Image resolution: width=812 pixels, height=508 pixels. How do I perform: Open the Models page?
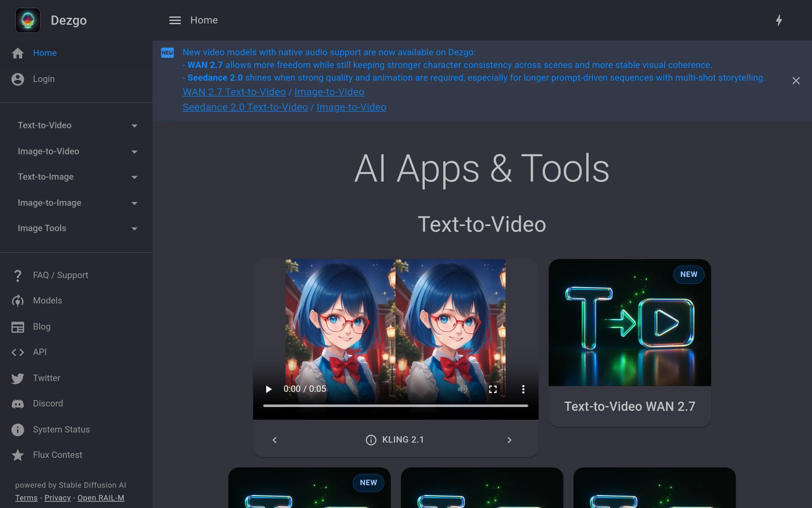pos(76,301)
